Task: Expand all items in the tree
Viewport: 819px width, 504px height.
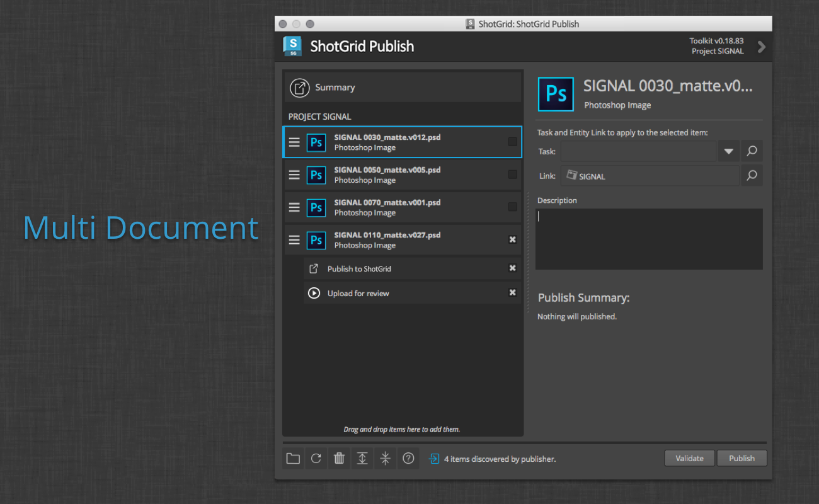Action: (362, 459)
